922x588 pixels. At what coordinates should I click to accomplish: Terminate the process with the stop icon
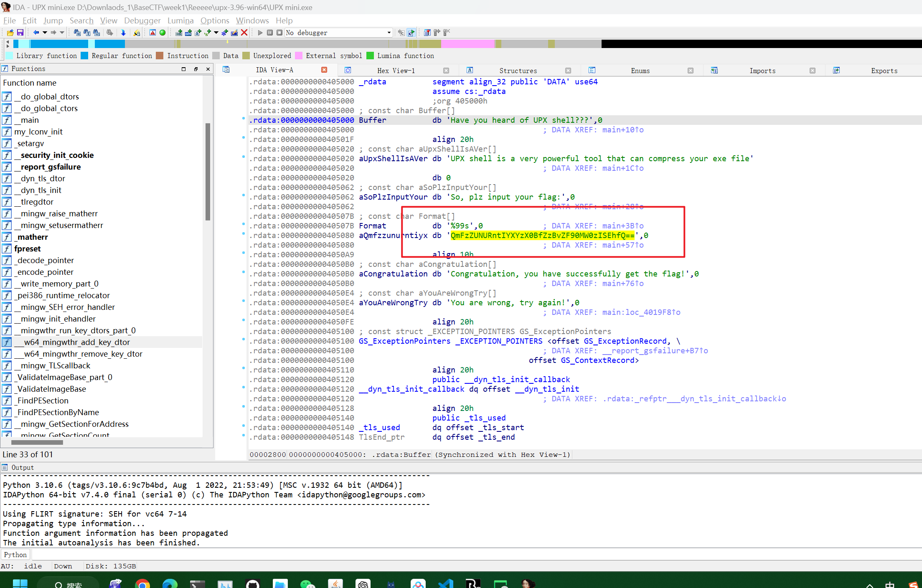(279, 33)
